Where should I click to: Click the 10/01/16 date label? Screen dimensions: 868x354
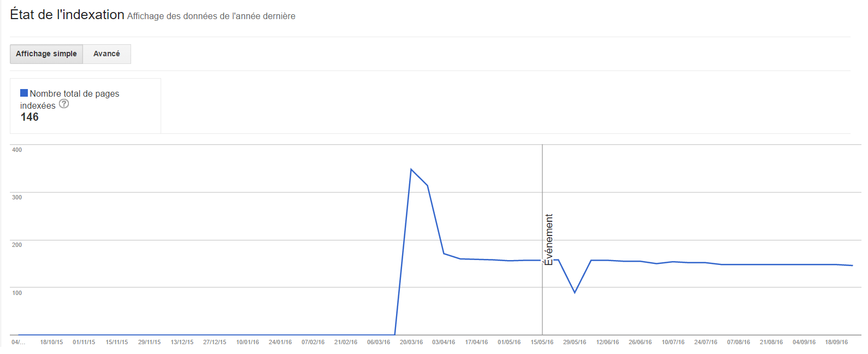tap(247, 342)
